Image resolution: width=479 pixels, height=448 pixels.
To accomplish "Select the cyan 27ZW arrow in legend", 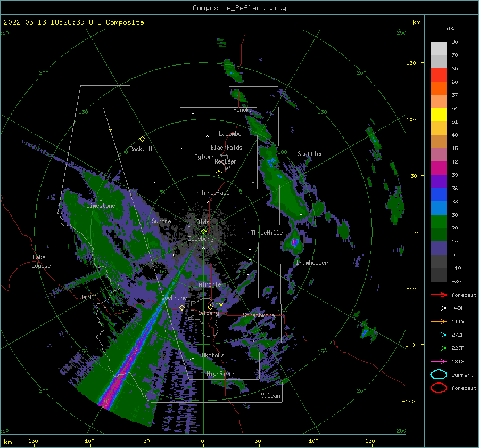I will [x=439, y=335].
